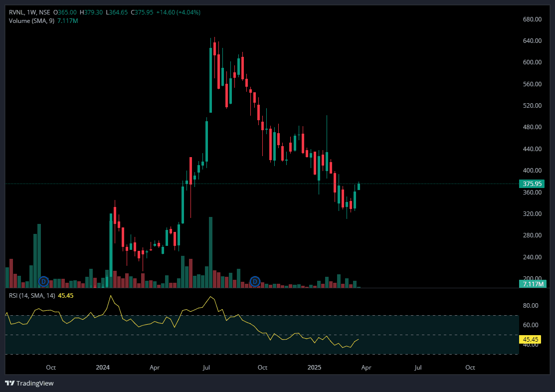The height and width of the screenshot is (392, 555).
Task: Click the Volume legend value 7.117M
Action: 68,21
